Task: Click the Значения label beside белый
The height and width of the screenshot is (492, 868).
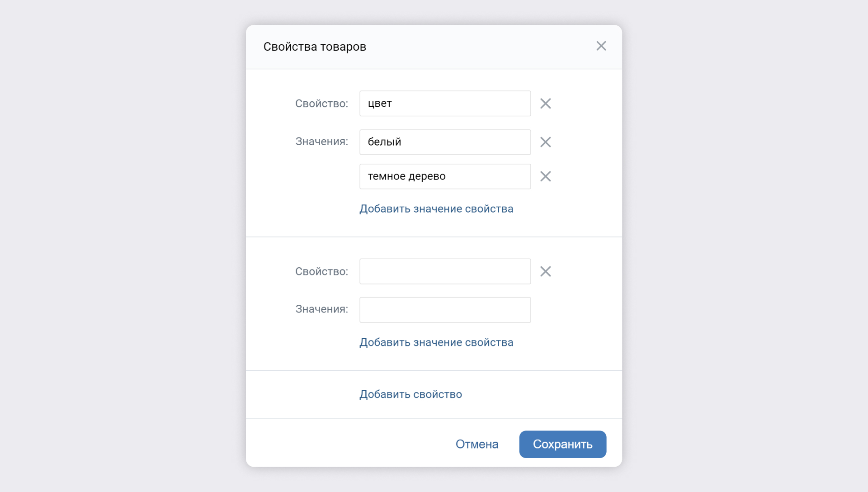Action: pos(321,142)
